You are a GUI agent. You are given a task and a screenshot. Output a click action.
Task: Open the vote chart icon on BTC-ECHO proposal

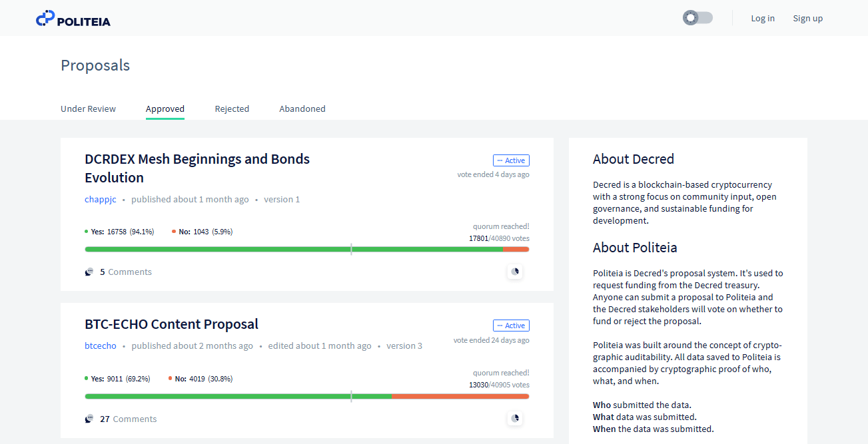[x=514, y=419]
